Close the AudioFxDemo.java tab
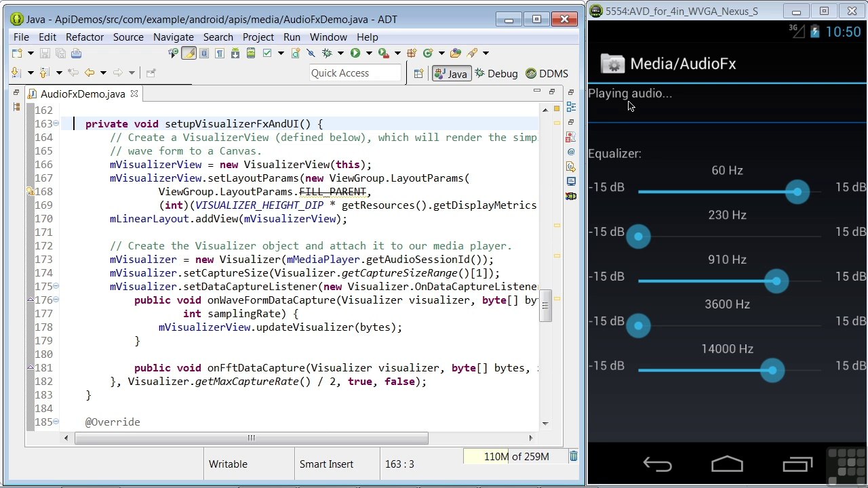This screenshot has height=488, width=868. 134,94
